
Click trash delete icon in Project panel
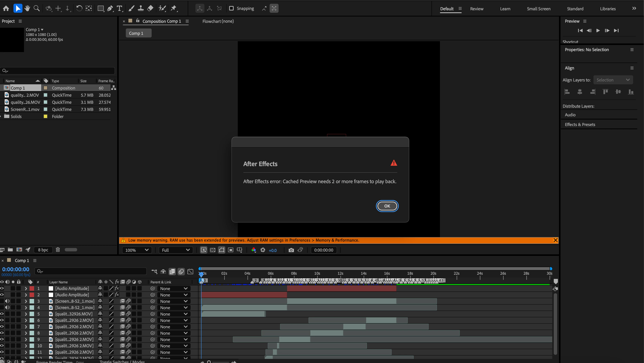(x=58, y=249)
